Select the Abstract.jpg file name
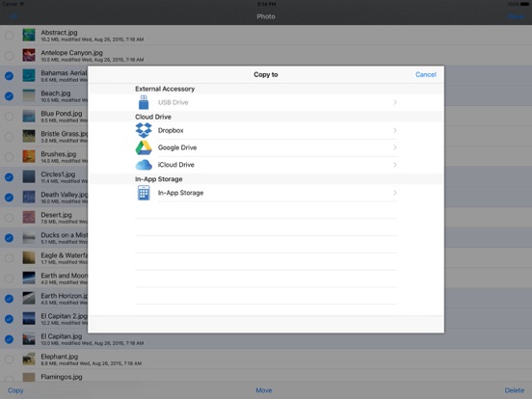 [x=59, y=33]
